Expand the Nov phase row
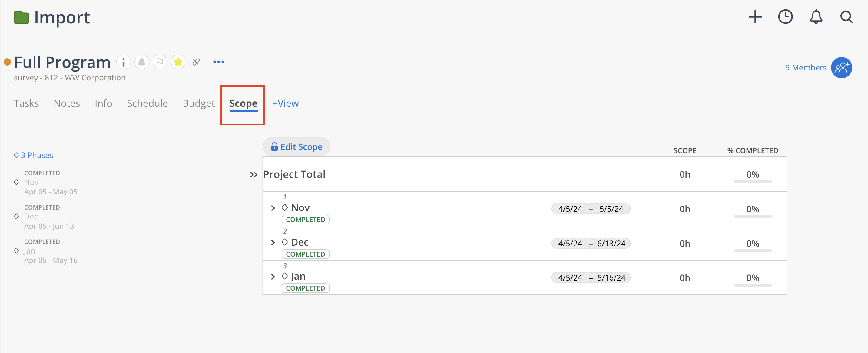 coord(273,208)
